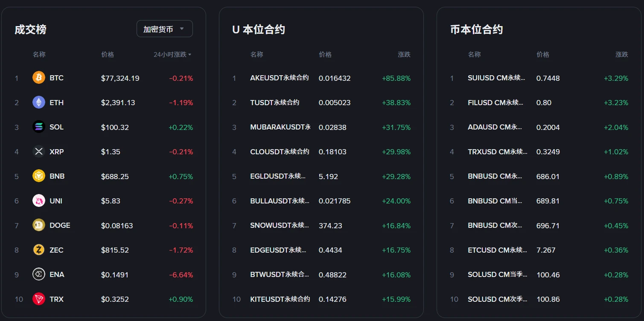Select the DOGE name label
The width and height of the screenshot is (644, 321).
click(x=60, y=226)
